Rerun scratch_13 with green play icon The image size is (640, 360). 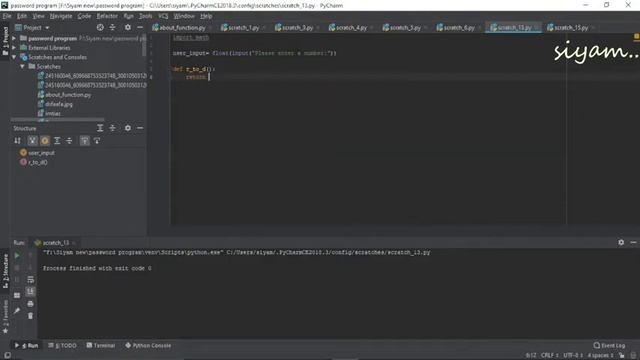click(17, 256)
